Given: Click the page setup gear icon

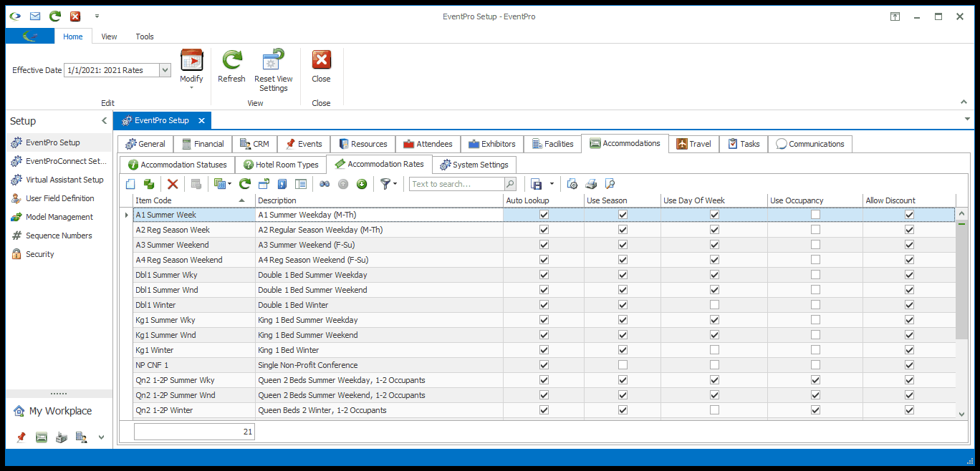Looking at the screenshot, I should click(572, 184).
